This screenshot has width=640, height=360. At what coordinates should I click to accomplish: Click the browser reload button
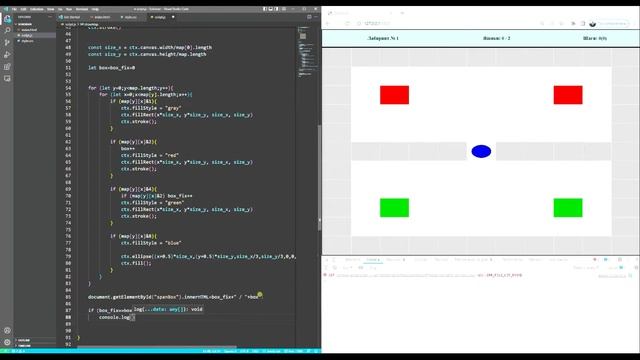point(347,23)
